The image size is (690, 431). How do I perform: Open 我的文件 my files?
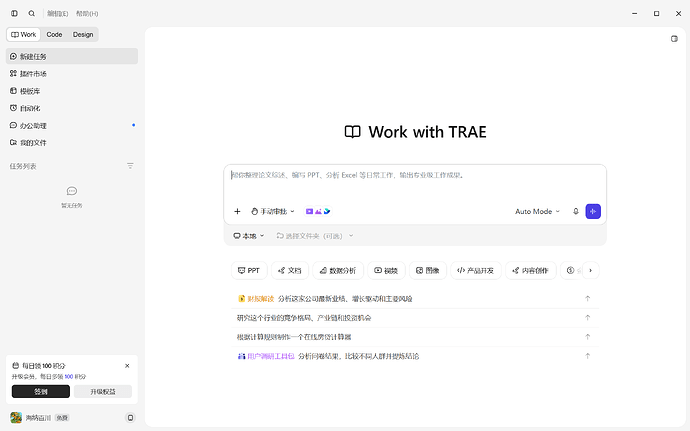72,143
